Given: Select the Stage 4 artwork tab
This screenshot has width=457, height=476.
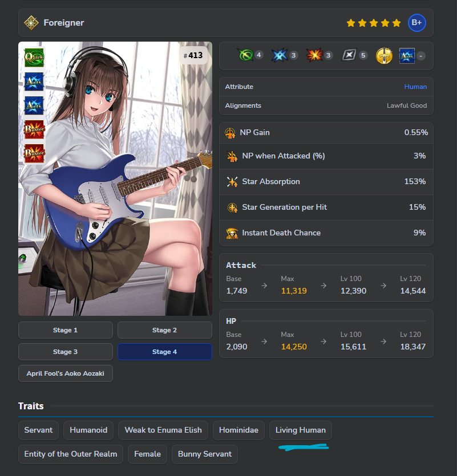Looking at the screenshot, I should [165, 352].
